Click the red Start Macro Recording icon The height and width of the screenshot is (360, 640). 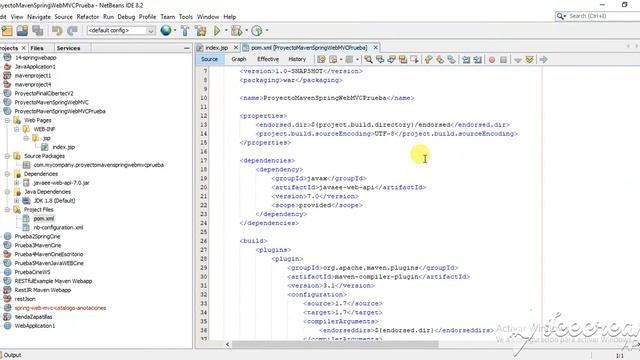(x=492, y=60)
